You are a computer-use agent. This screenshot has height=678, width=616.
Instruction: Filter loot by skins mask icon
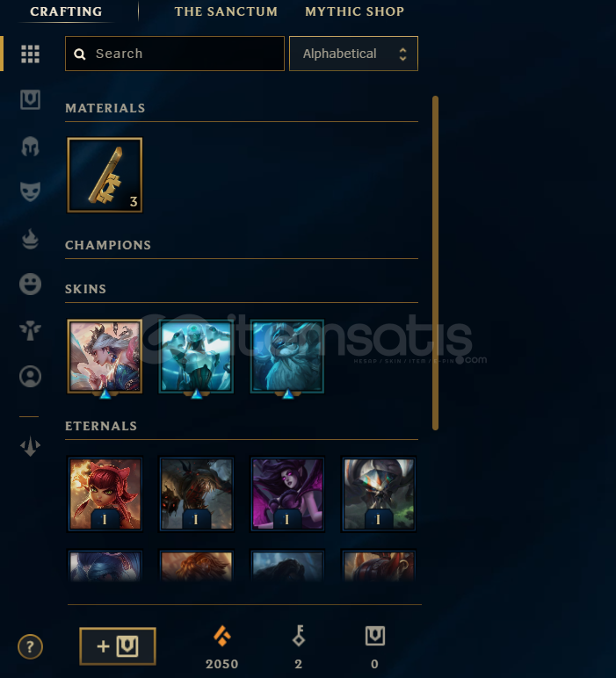pos(30,191)
